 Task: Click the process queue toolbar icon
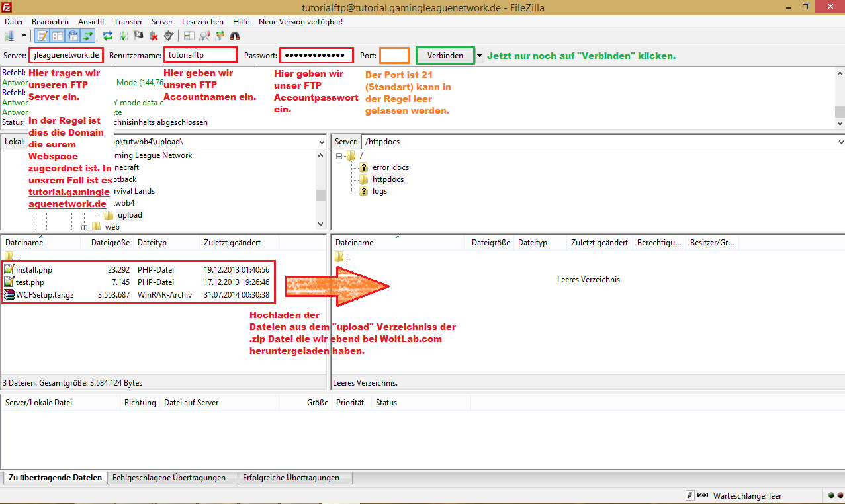[123, 36]
